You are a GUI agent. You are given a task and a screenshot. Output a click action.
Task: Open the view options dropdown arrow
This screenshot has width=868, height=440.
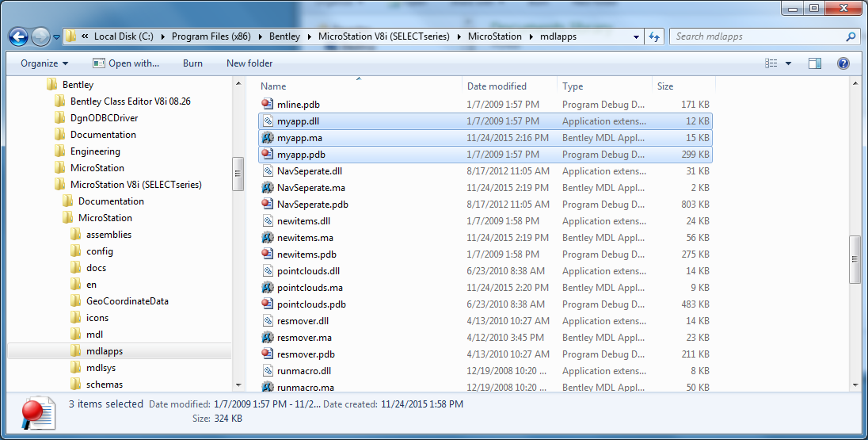(x=788, y=63)
